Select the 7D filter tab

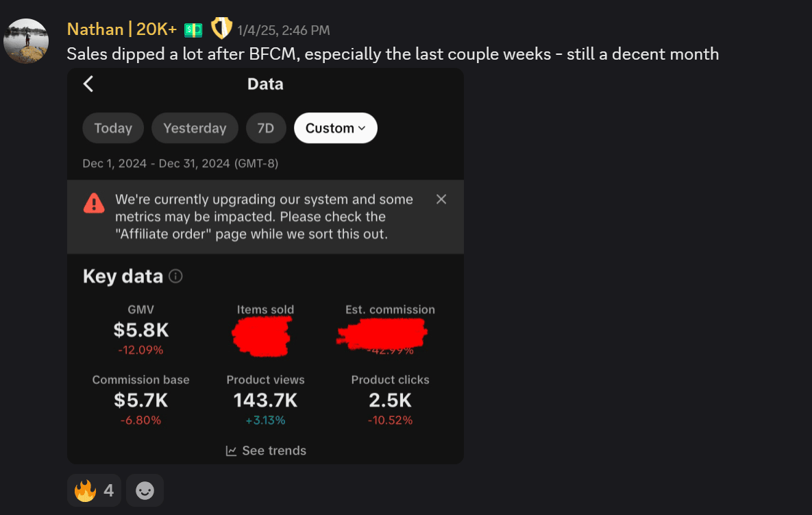(266, 128)
